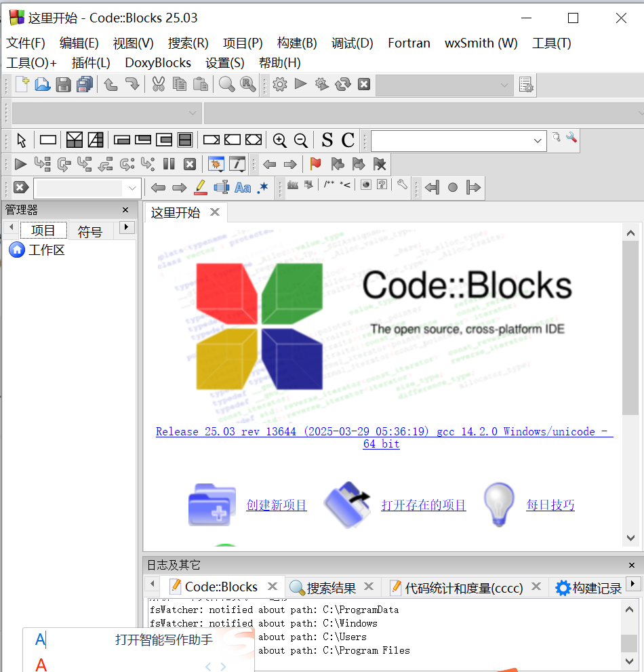Click start page scrollbar down arrow
The width and height of the screenshot is (644, 672).
(x=630, y=538)
